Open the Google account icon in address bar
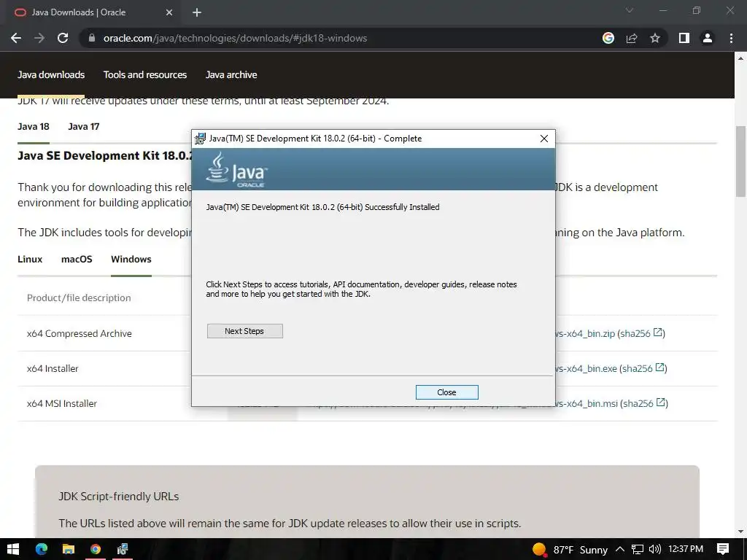Viewport: 747px width, 560px height. pos(608,38)
